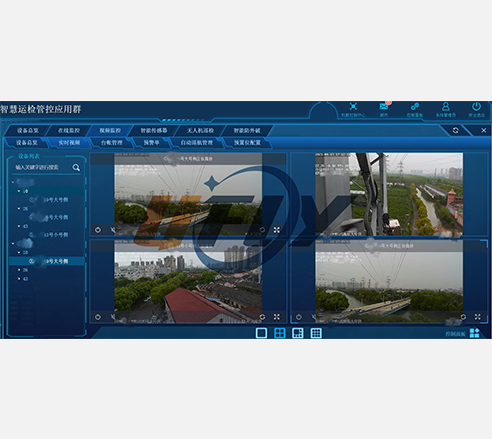The height and width of the screenshot is (439, 492).
Task: Collapse the 10 node under the first line group
Action: click(x=19, y=191)
